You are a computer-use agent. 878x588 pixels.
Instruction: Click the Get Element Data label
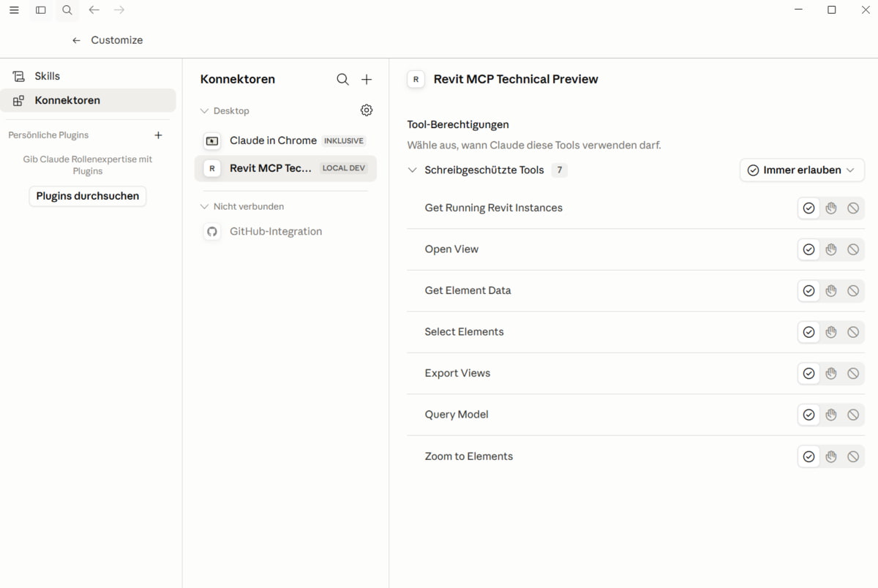point(468,290)
